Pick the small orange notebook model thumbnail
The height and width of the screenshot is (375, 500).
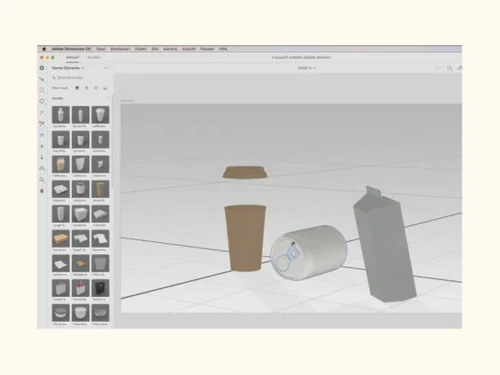click(80, 263)
